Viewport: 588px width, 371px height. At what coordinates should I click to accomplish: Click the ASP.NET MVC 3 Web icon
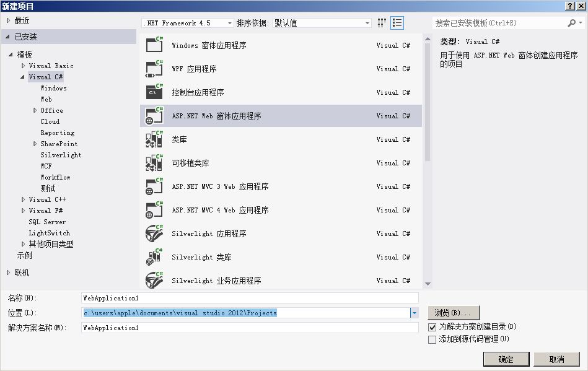(154, 186)
